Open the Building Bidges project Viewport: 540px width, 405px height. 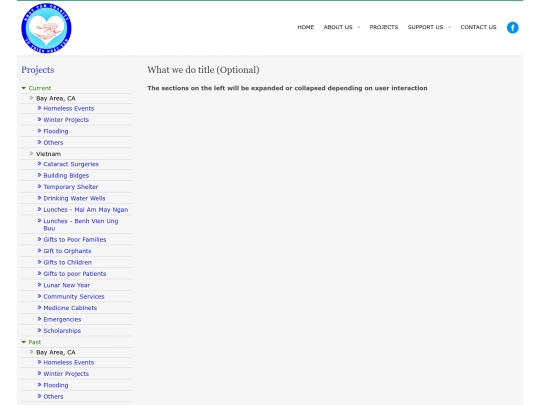coord(66,176)
